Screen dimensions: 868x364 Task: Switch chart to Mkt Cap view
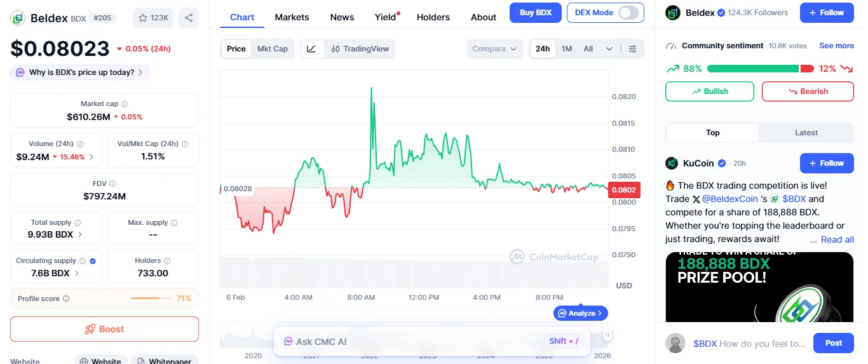coord(272,49)
